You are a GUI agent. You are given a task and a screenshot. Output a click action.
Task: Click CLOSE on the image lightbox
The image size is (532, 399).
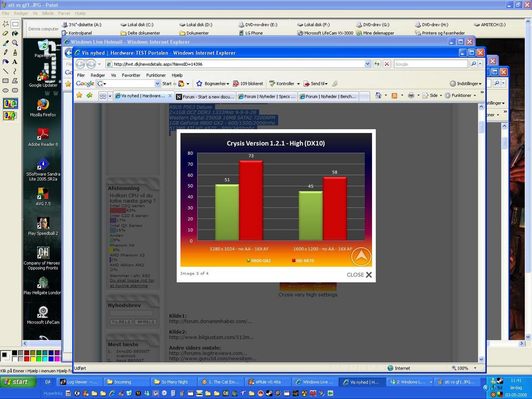[x=360, y=275]
